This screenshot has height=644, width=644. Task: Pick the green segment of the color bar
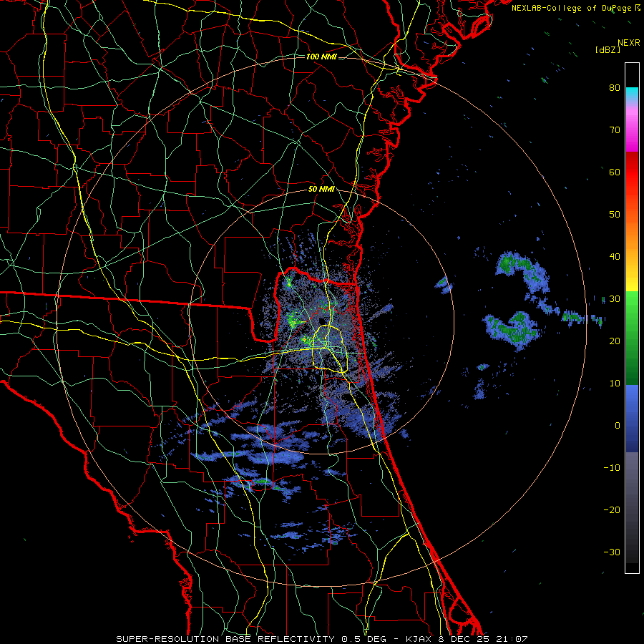point(632,338)
